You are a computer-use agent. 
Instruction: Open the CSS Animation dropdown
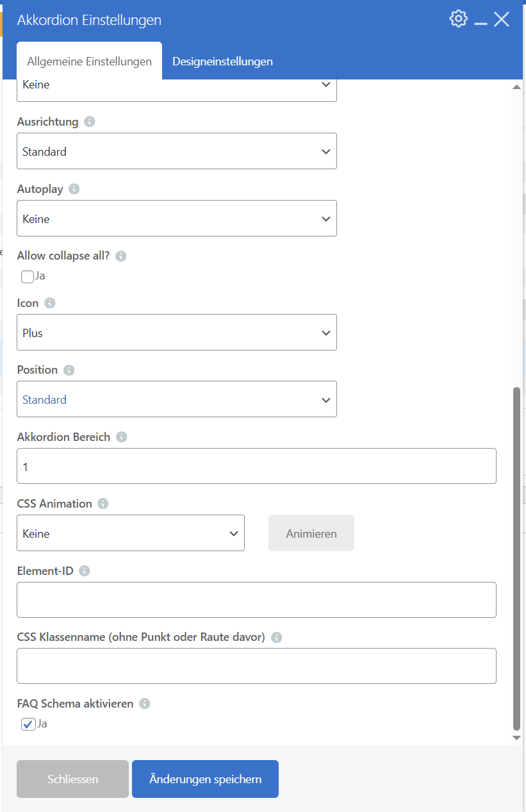point(131,533)
